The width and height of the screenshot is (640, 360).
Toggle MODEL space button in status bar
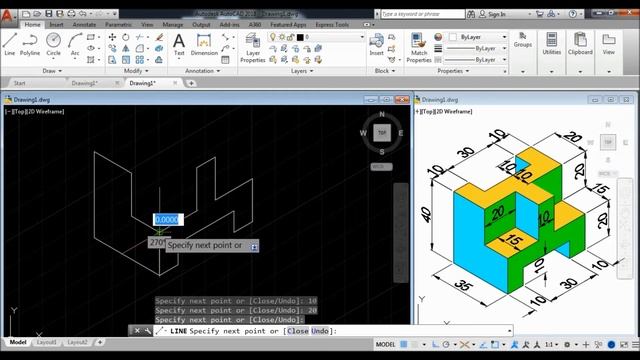(x=385, y=344)
